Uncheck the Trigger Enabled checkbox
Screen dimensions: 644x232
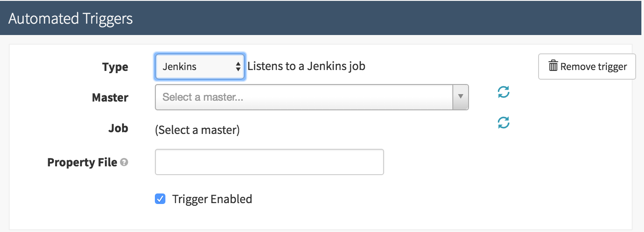pyautogui.click(x=161, y=199)
